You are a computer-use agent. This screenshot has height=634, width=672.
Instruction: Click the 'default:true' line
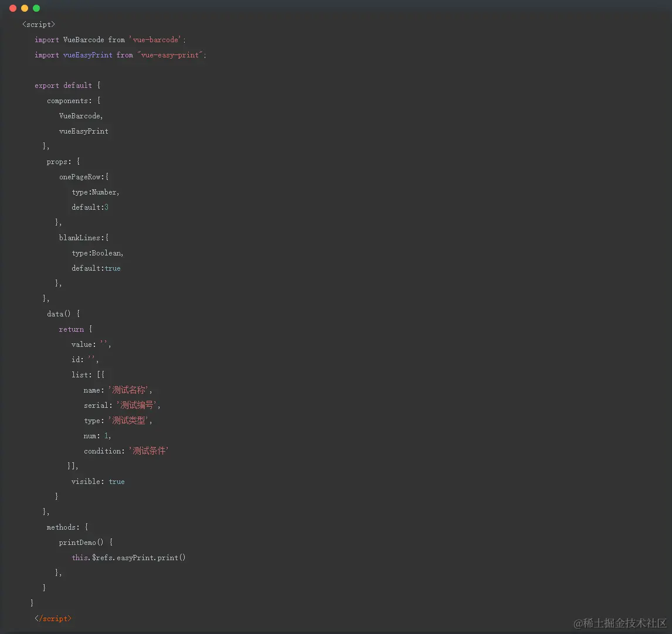tap(96, 268)
